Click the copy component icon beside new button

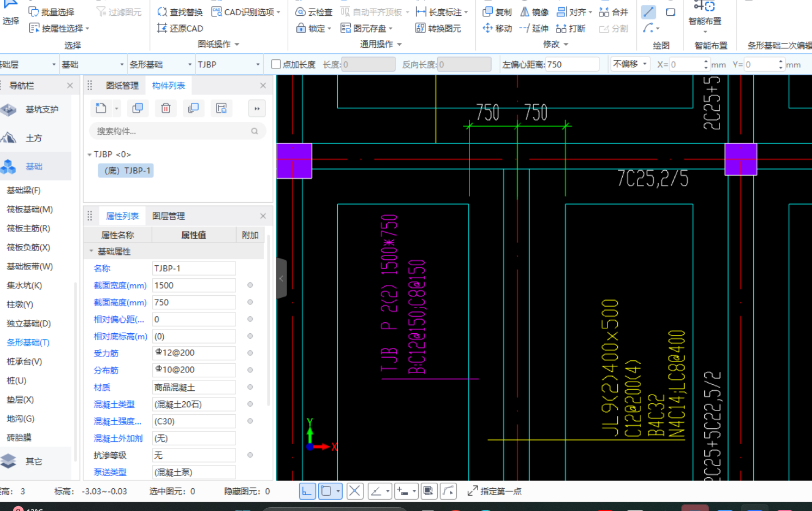[x=138, y=108]
